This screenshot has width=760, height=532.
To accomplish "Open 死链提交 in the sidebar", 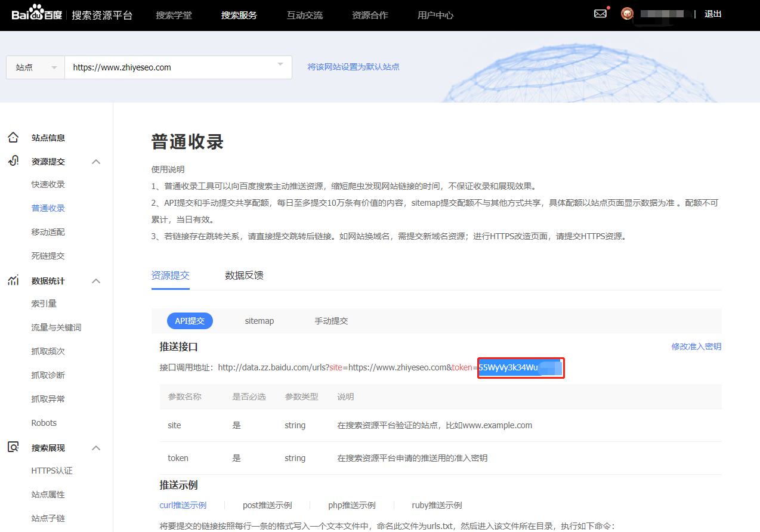I will 48,256.
